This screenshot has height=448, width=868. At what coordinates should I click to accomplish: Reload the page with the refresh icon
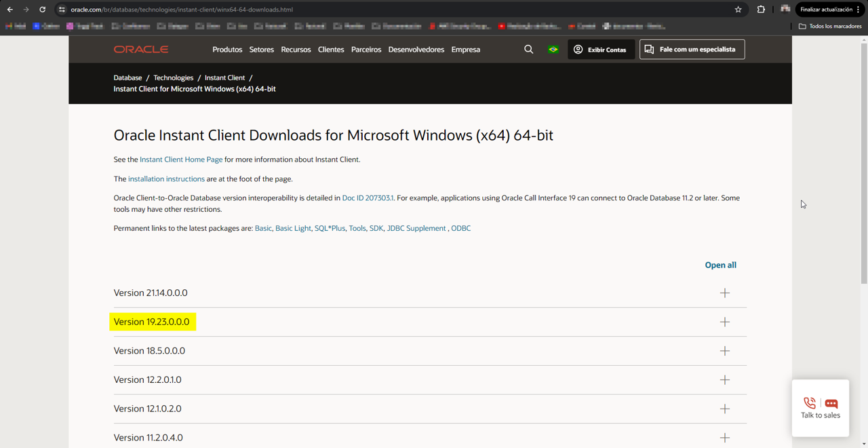pyautogui.click(x=42, y=10)
